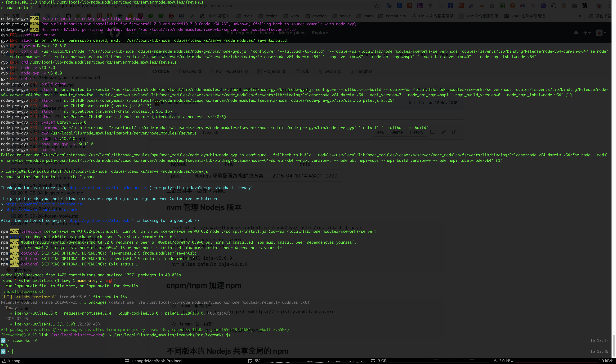The image size is (616, 364).
Task: Click the 13 GB memory status indicator
Action: (379, 361)
